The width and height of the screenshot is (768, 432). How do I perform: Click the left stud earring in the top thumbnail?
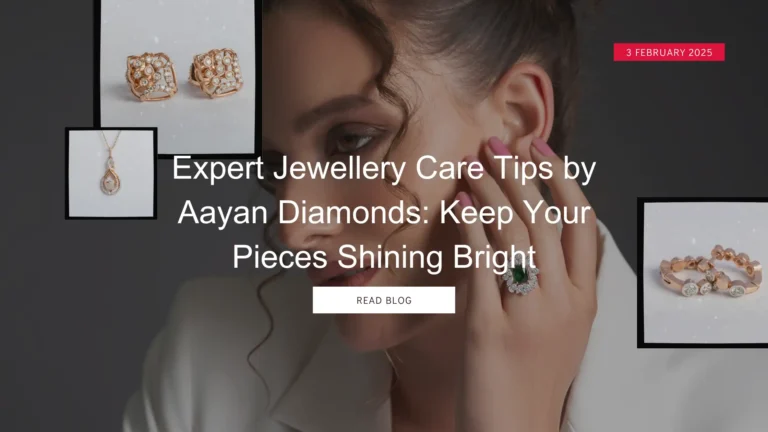pos(150,77)
